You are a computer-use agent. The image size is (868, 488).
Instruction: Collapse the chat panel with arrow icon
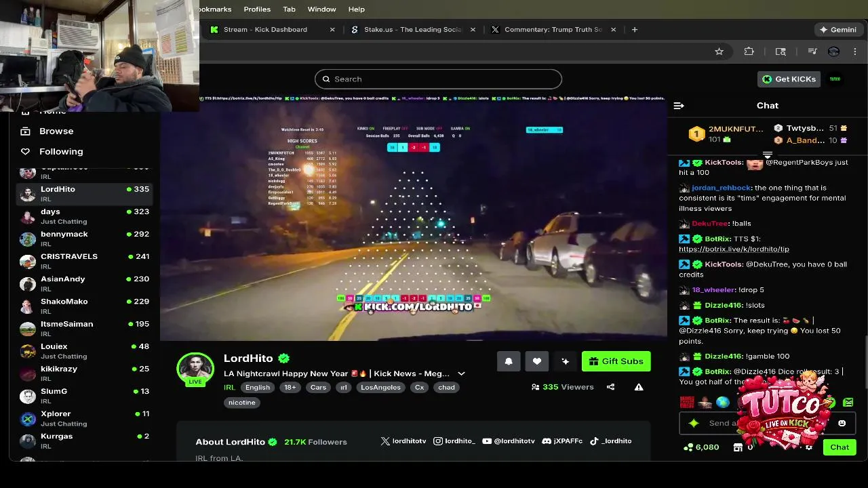pos(679,106)
